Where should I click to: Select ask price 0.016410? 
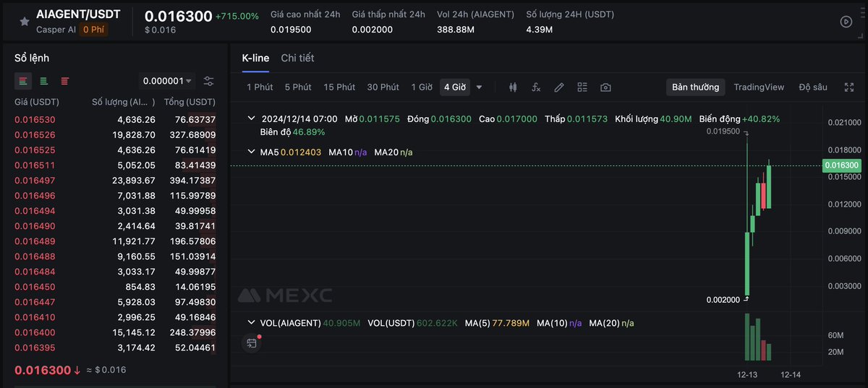click(x=35, y=317)
